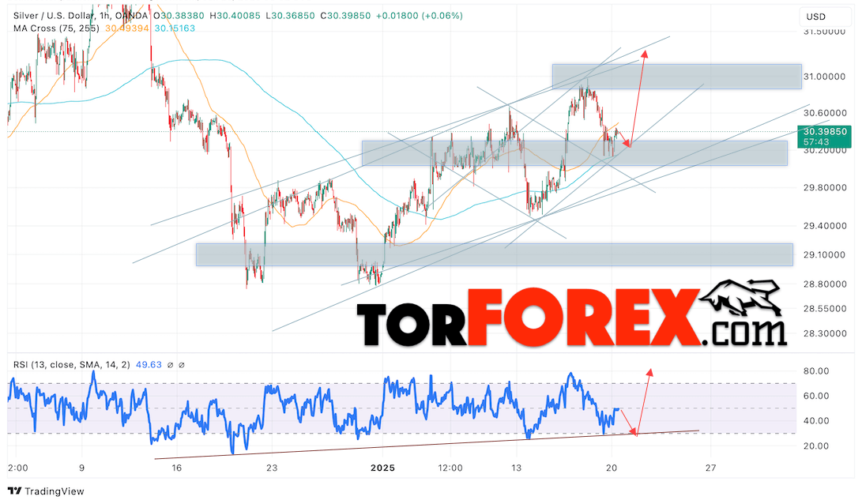Select the Silver / U.S. Dollar symbol title

(x=53, y=16)
